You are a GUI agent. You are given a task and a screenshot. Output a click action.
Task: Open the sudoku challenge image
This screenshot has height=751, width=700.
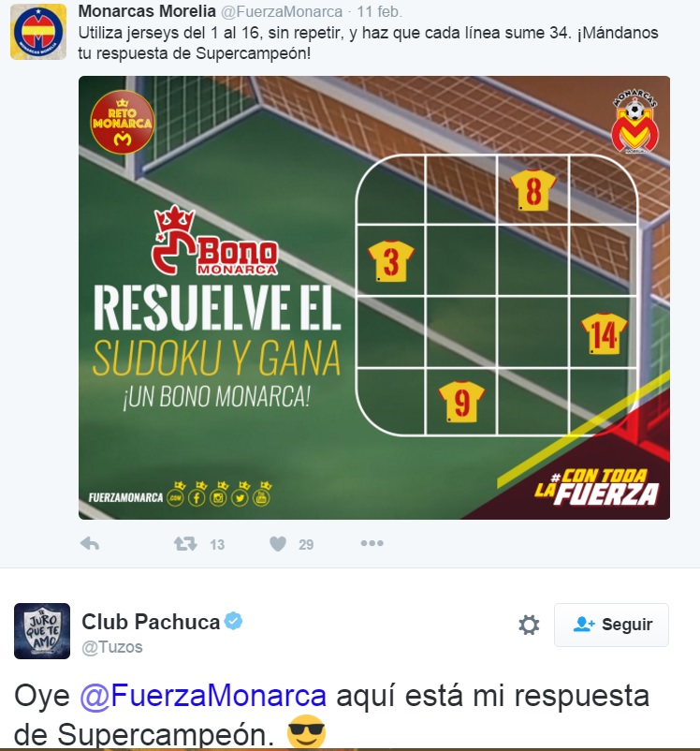[x=374, y=298]
